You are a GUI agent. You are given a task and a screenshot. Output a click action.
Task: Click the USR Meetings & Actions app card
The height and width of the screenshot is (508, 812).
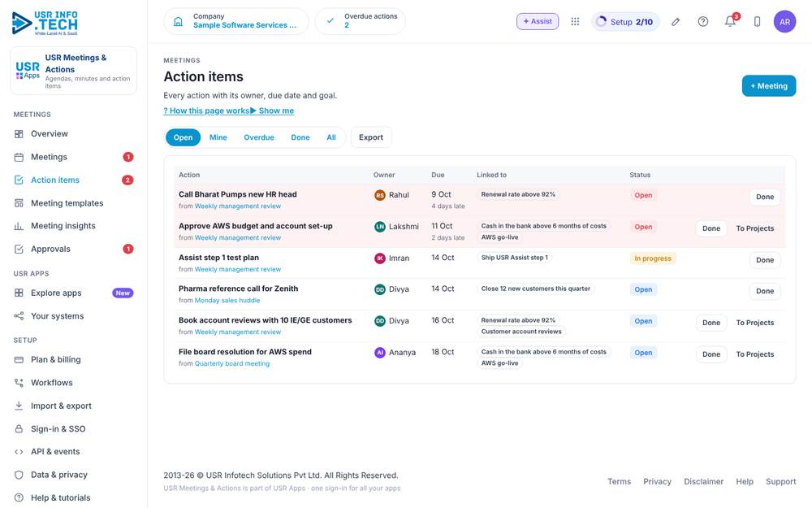pos(74,71)
